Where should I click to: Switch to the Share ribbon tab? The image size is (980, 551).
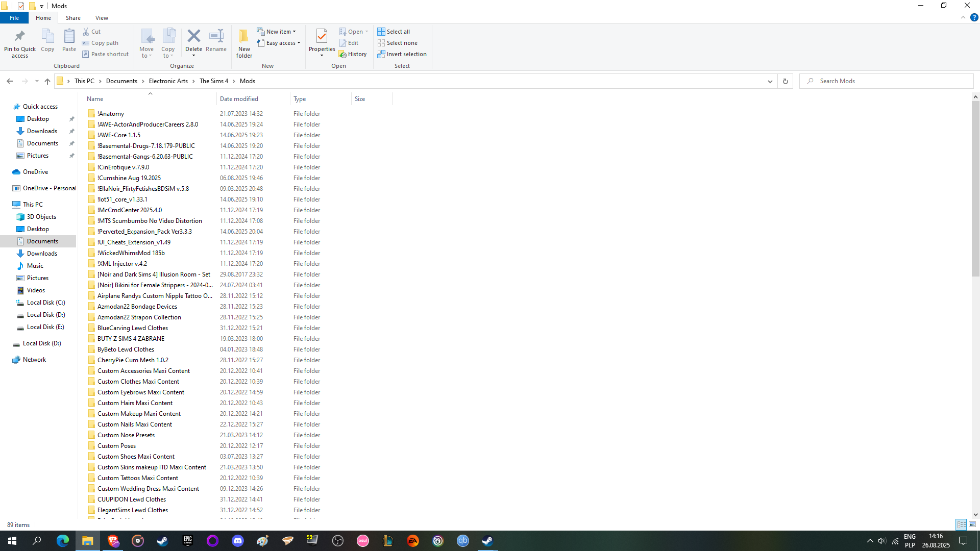point(73,18)
